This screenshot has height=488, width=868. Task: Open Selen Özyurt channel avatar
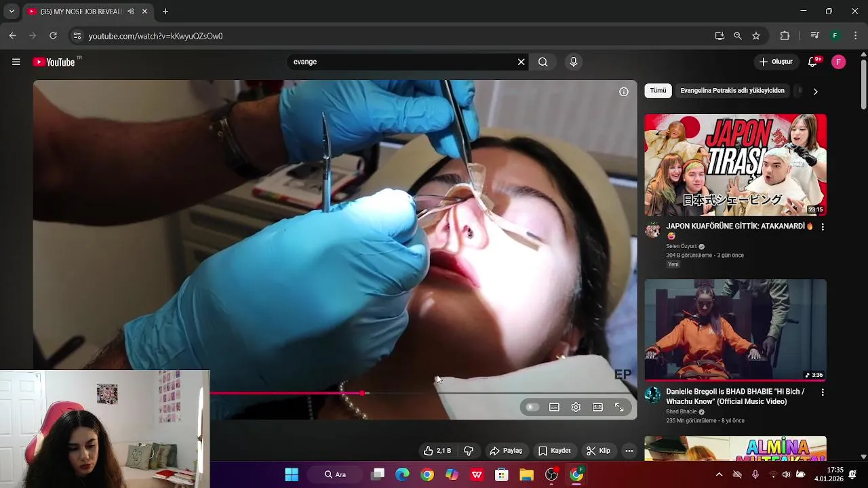click(652, 230)
